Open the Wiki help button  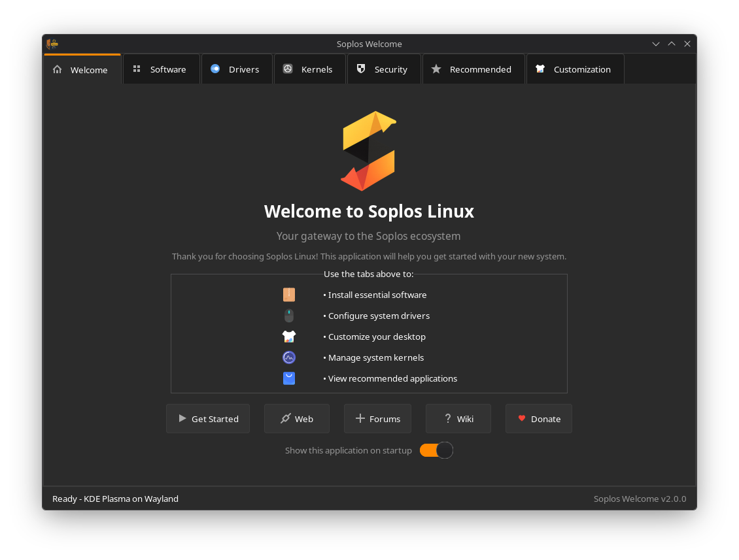(x=458, y=419)
